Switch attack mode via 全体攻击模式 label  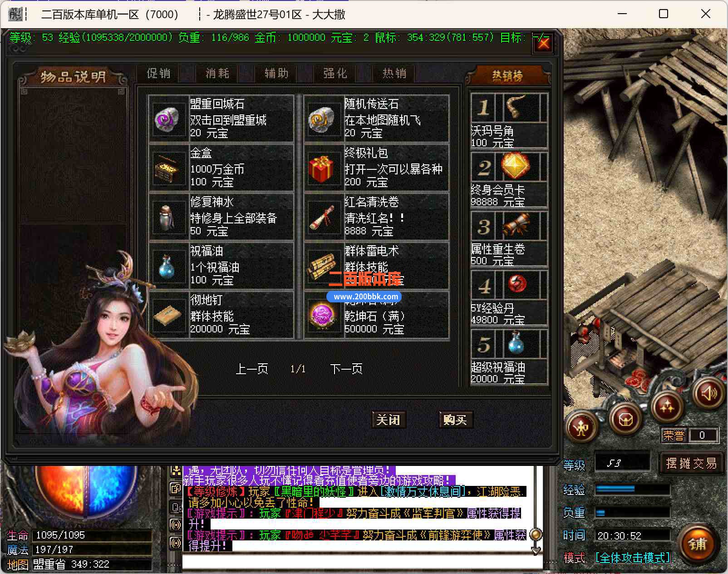coord(633,558)
